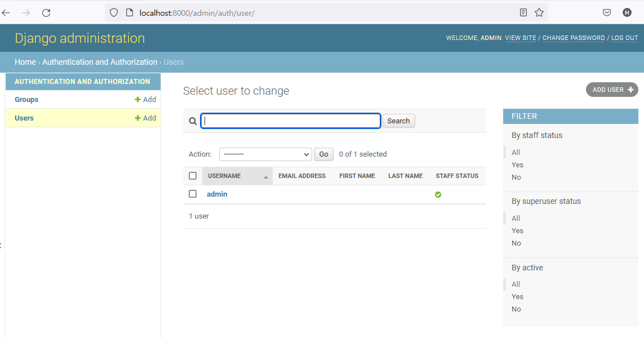Click the browser back arrow
The height and width of the screenshot is (338, 644).
click(x=6, y=13)
